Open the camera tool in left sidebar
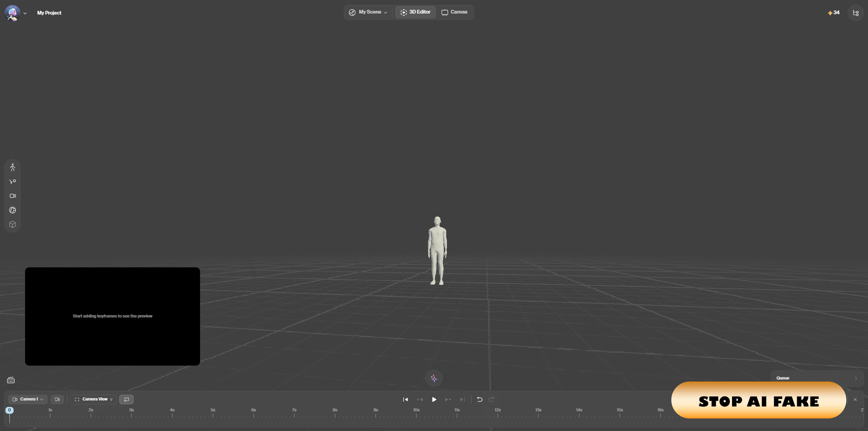The width and height of the screenshot is (868, 431). tap(13, 196)
